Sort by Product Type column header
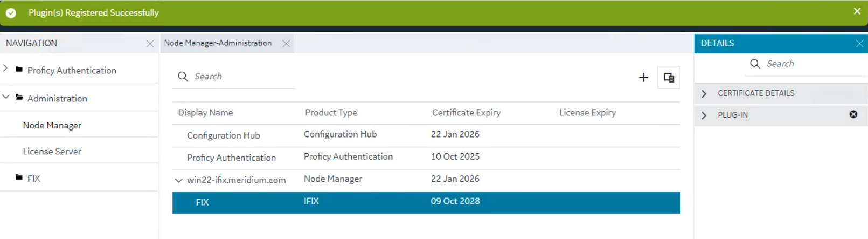This screenshot has height=239, width=868. [331, 113]
